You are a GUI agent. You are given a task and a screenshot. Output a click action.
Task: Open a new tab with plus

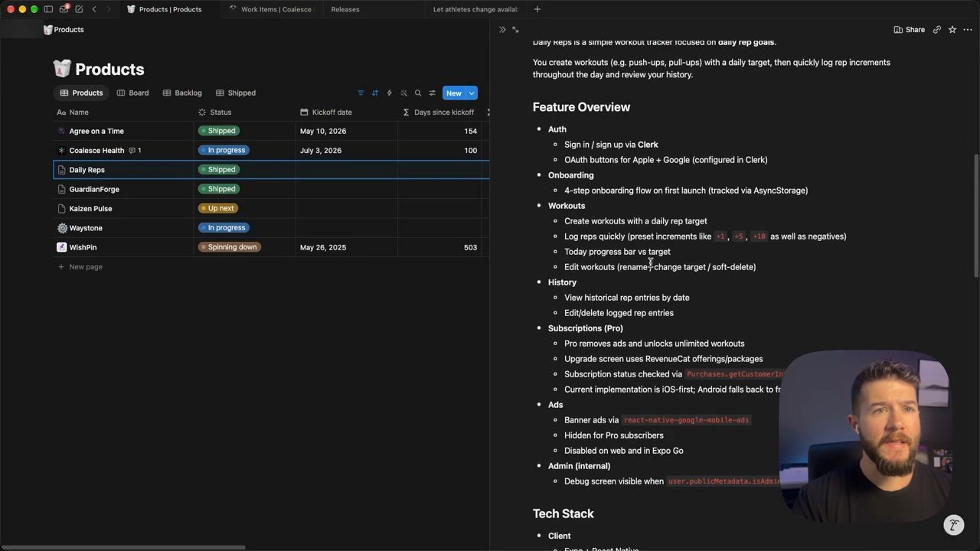pyautogui.click(x=537, y=9)
